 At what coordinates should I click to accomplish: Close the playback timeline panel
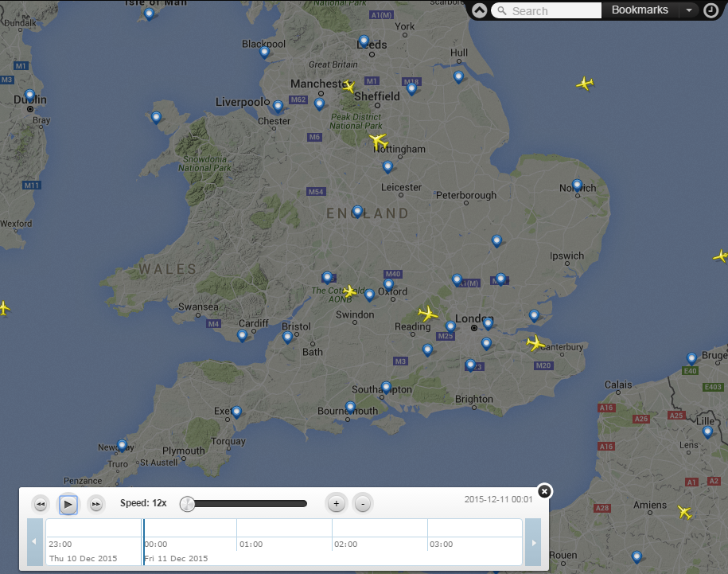tap(544, 491)
